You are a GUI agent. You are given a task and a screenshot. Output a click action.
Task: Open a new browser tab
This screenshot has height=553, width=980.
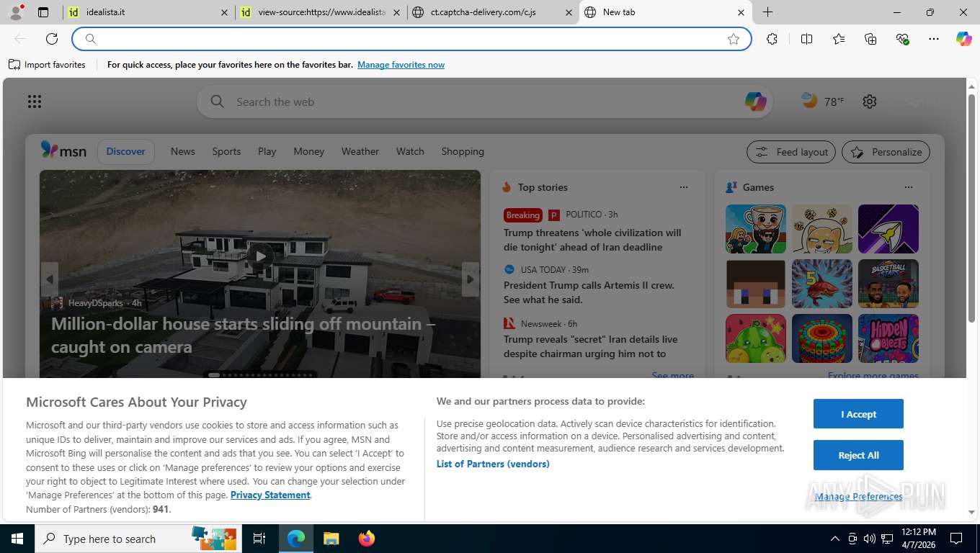(768, 12)
